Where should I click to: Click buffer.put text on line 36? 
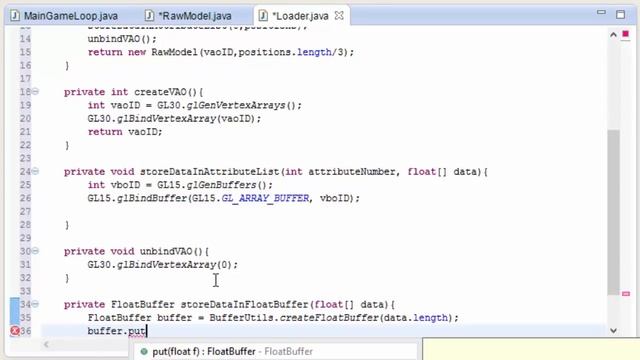coord(116,331)
